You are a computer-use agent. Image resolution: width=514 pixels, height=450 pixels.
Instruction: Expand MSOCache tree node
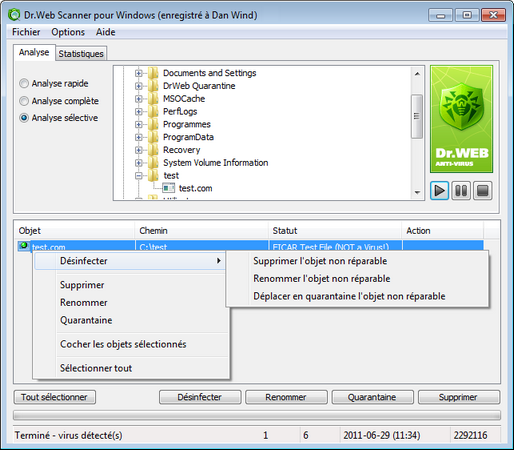[139, 99]
